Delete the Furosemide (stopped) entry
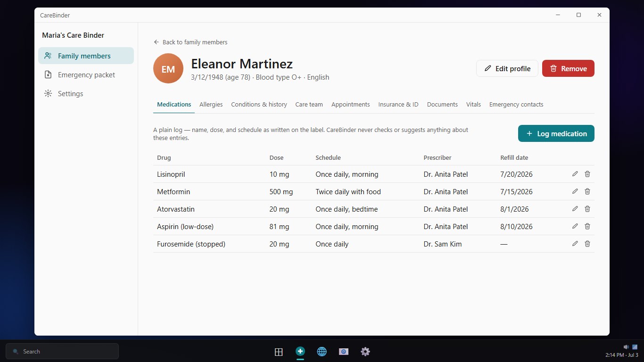Image resolution: width=644 pixels, height=362 pixels. (587, 244)
